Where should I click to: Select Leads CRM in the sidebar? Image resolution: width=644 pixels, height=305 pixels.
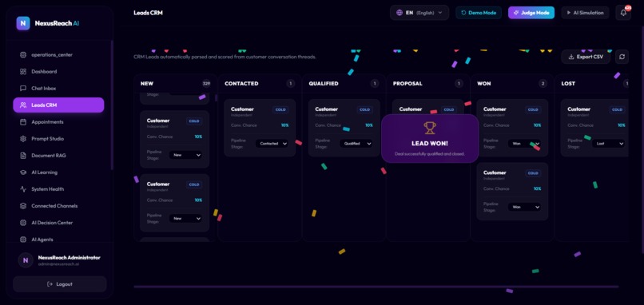click(x=58, y=105)
